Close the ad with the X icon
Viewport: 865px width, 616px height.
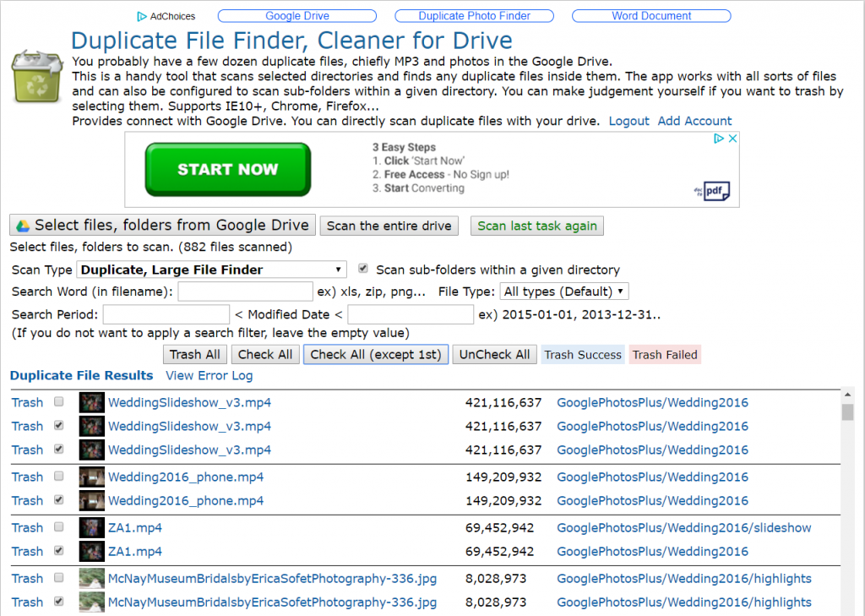point(732,139)
